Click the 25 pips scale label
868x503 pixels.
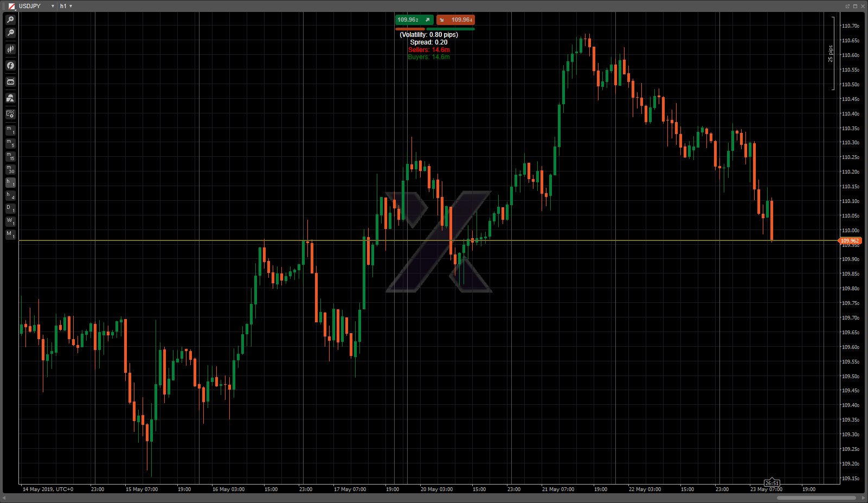830,54
